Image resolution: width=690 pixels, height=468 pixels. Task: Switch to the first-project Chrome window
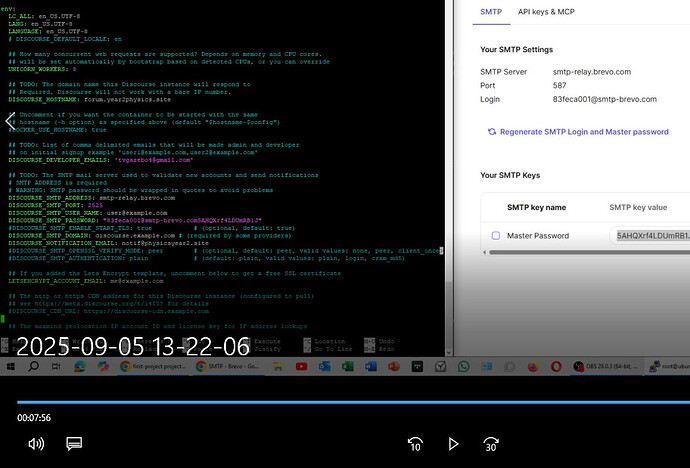point(153,366)
